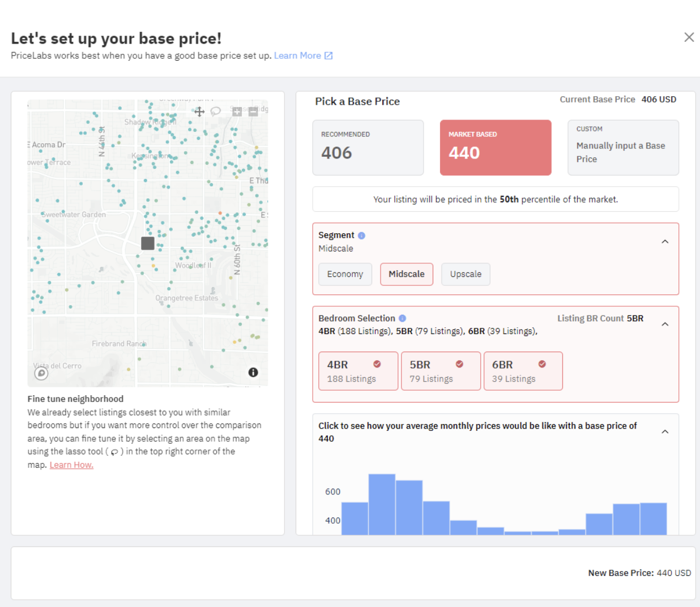The width and height of the screenshot is (700, 607).
Task: Toggle the 4BR listings selection
Action: coord(358,371)
